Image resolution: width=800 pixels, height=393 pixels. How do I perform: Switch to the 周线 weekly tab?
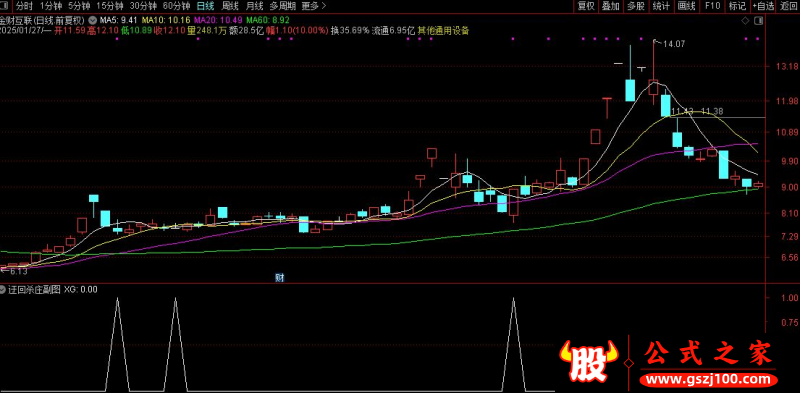coord(231,6)
